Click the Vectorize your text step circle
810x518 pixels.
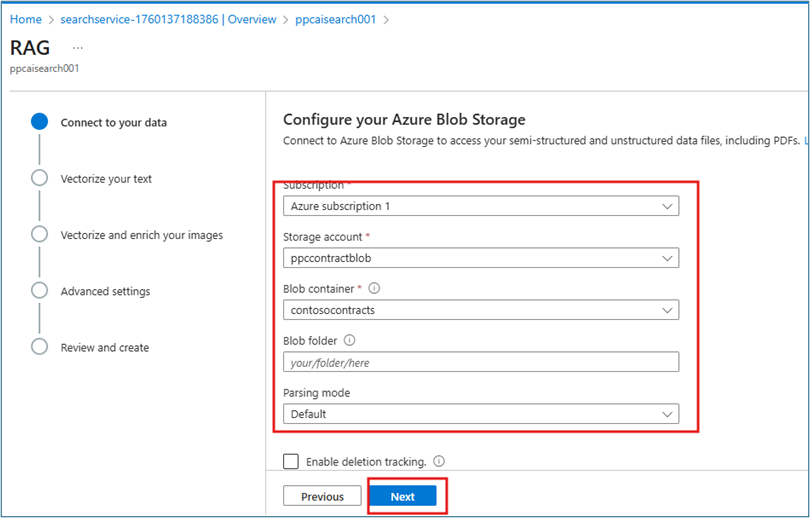pos(39,178)
